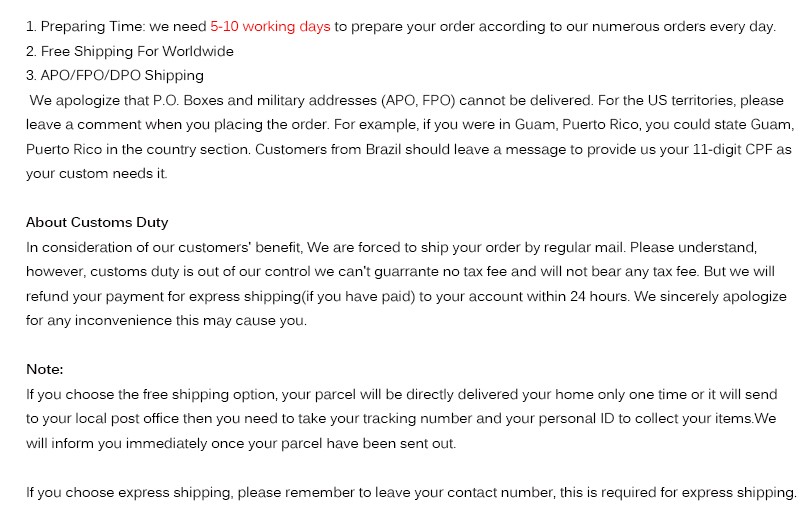
Task: Click the line starting "If you choose the free shipping option"
Action: tap(300, 394)
